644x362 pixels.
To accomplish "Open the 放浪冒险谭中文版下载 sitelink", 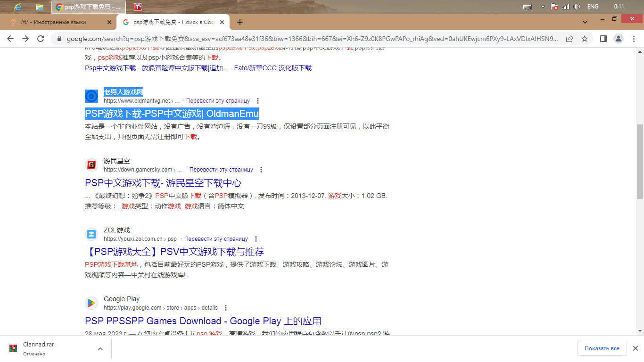I will [185, 68].
